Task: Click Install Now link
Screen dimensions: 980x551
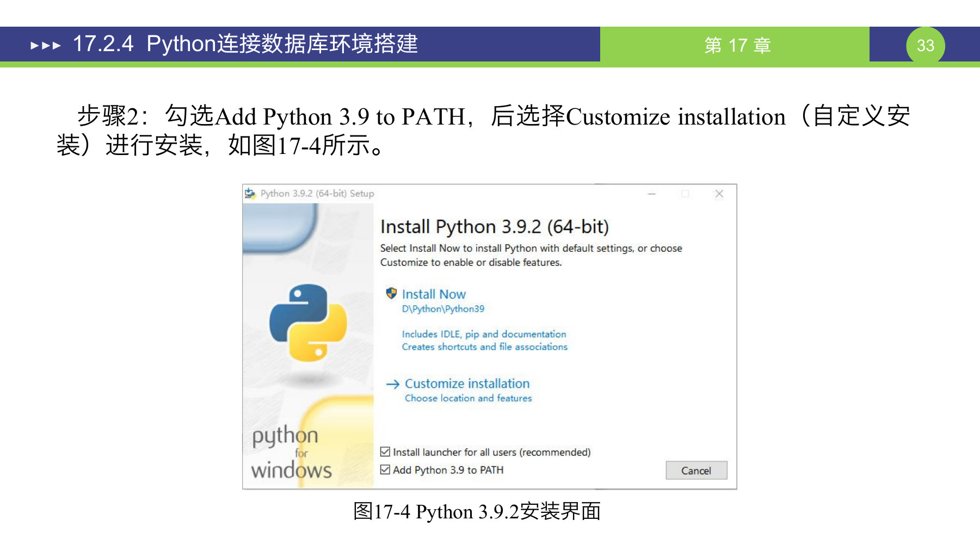Action: point(434,294)
